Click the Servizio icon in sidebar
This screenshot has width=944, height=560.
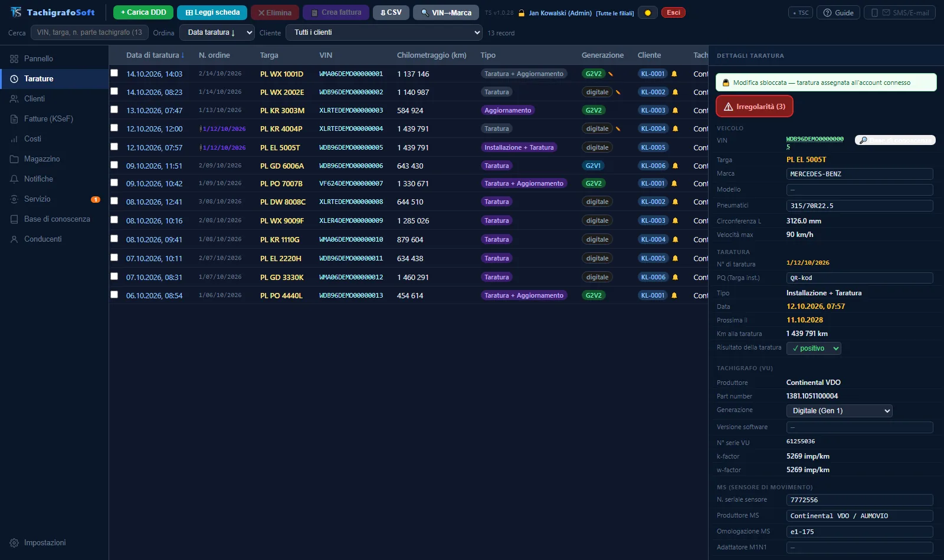pos(14,199)
